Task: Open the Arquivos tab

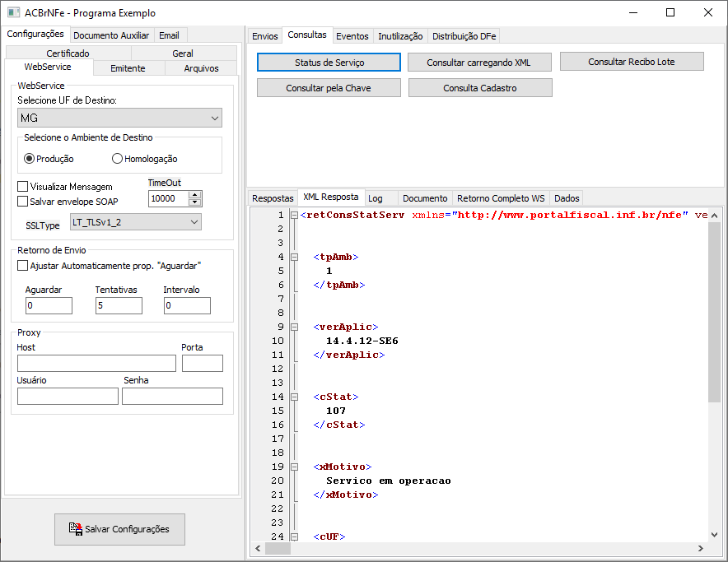Action: [201, 68]
